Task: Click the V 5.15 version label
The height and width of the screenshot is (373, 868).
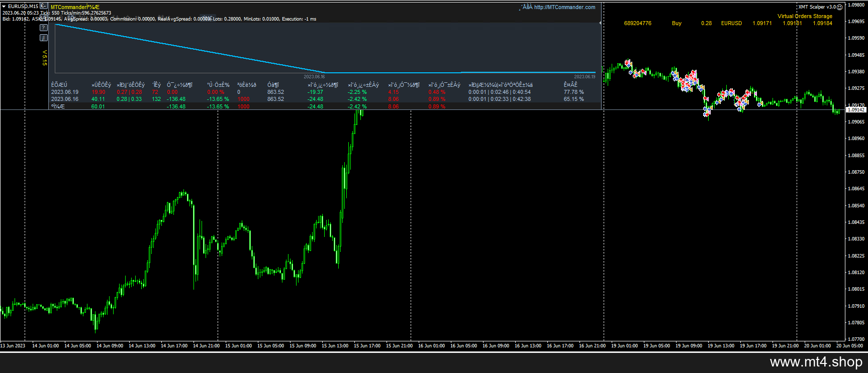Action: 44,58
